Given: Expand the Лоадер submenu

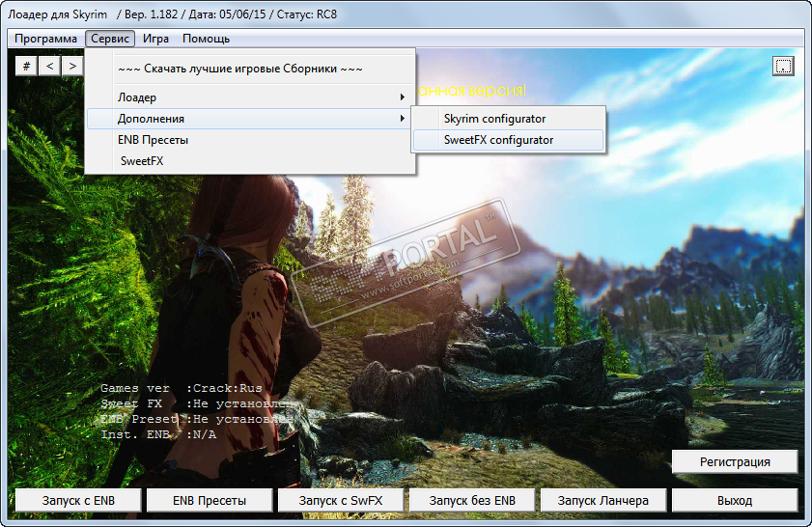Looking at the screenshot, I should click(x=251, y=97).
